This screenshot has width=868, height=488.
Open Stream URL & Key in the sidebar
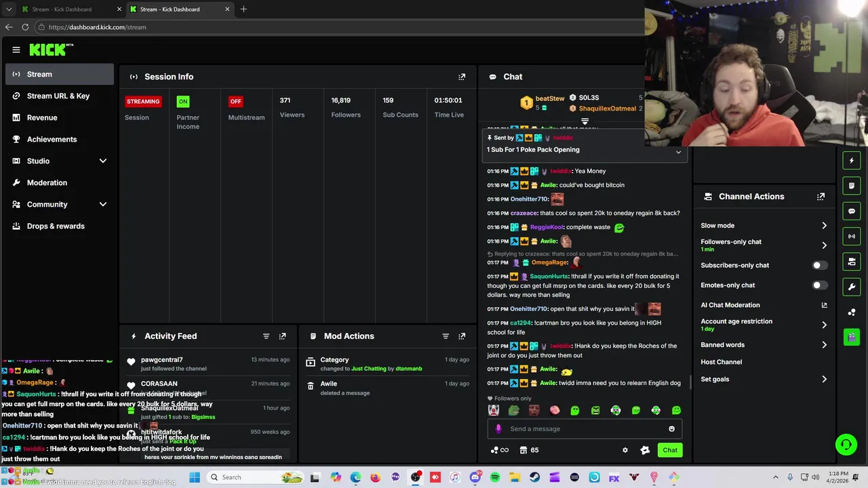tap(60, 96)
